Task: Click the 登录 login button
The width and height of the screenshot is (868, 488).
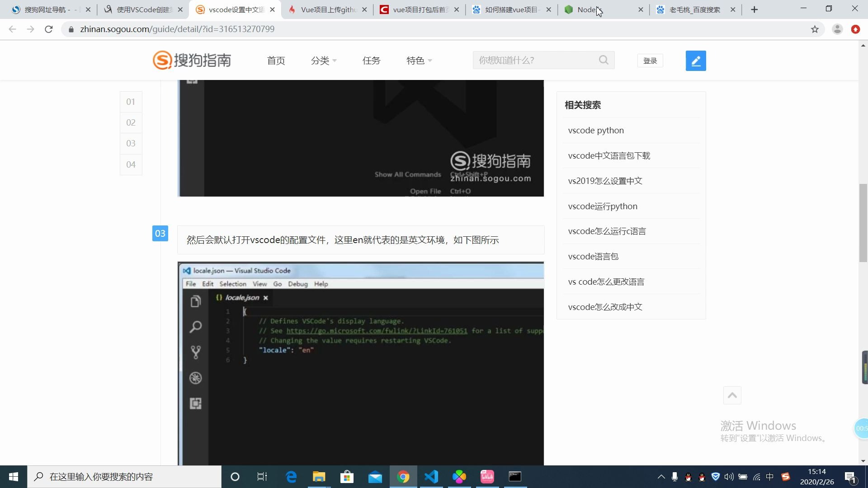Action: click(x=650, y=61)
